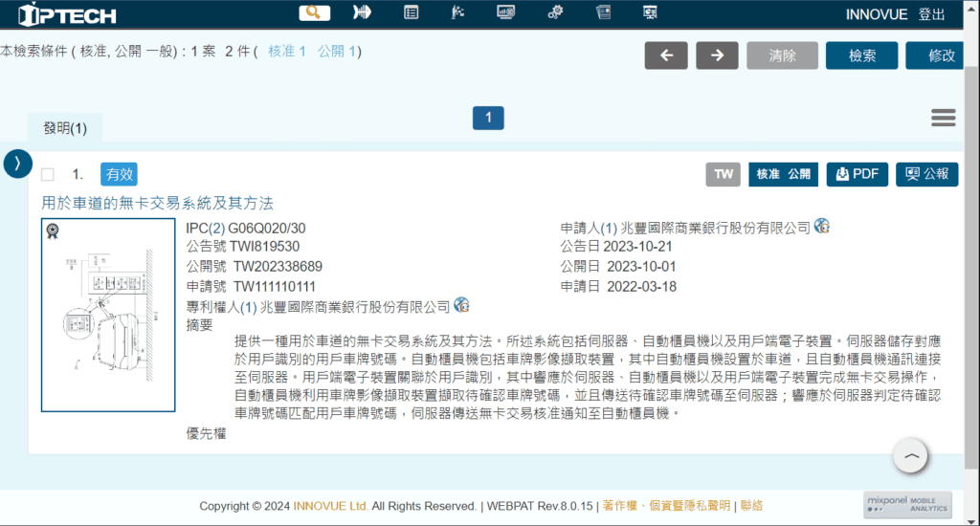Click the hamburger menu icon above the results
980x526 pixels.
[x=943, y=118]
